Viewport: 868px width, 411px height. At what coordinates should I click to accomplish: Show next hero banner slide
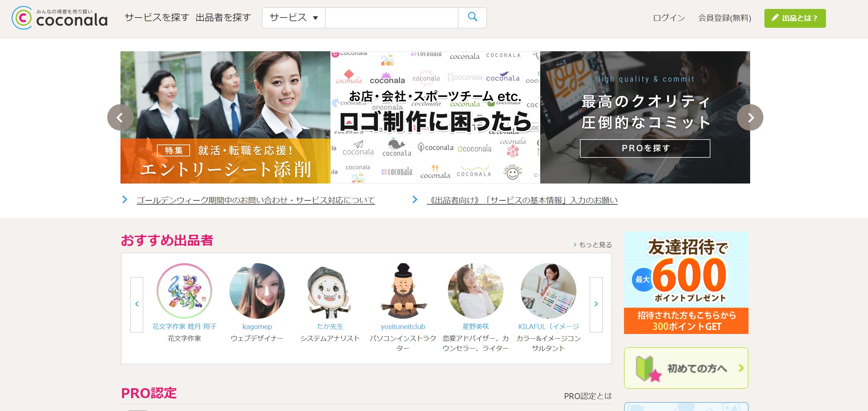750,117
